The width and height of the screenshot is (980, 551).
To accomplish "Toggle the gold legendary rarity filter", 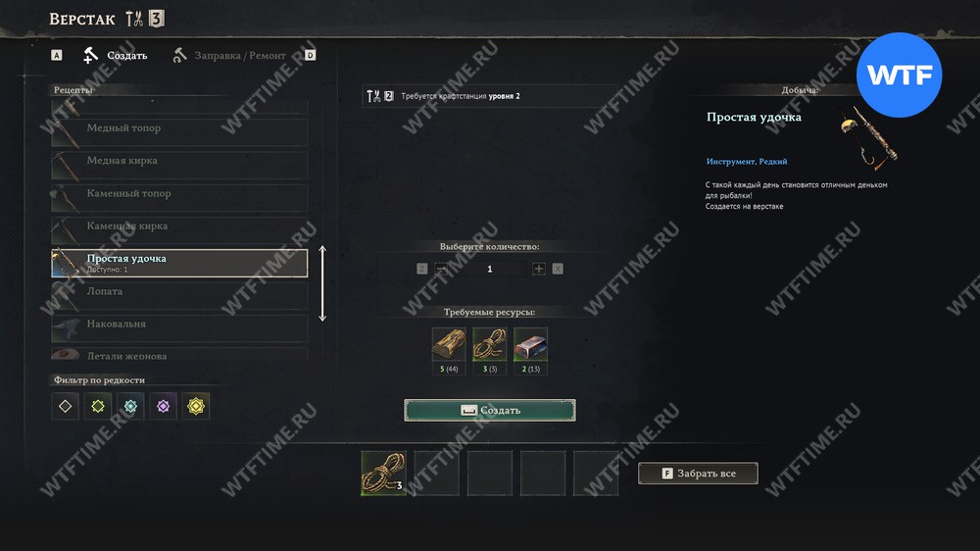I will click(196, 407).
